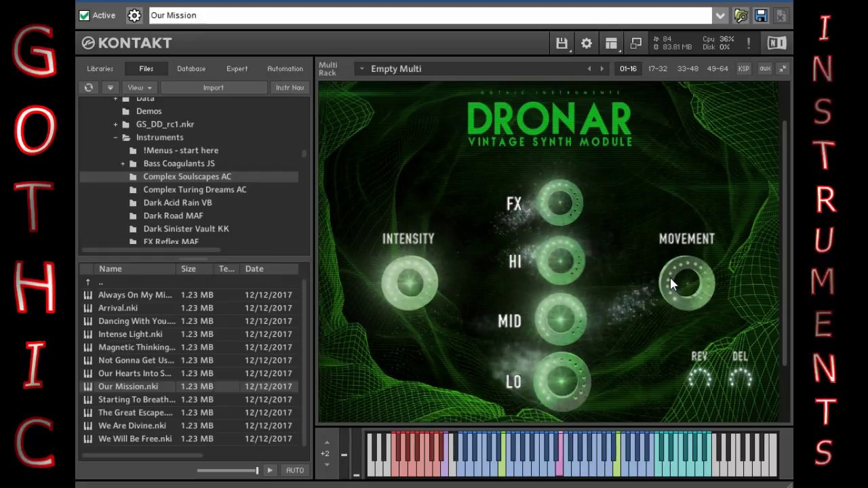Open the Empty Multi dropdown arrow
Viewport: 868px width, 488px height.
tap(361, 69)
